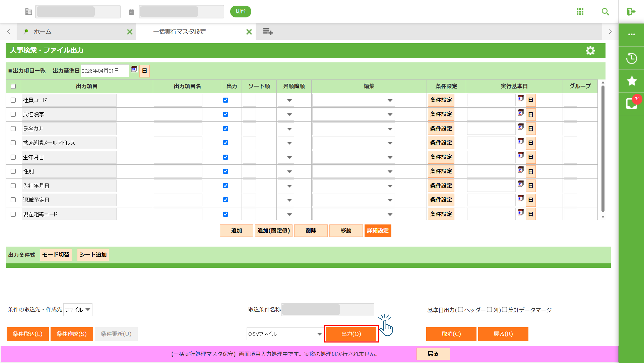The height and width of the screenshot is (363, 644).
Task: Open 編集 dropdown for 生年月日
Action: (353, 157)
